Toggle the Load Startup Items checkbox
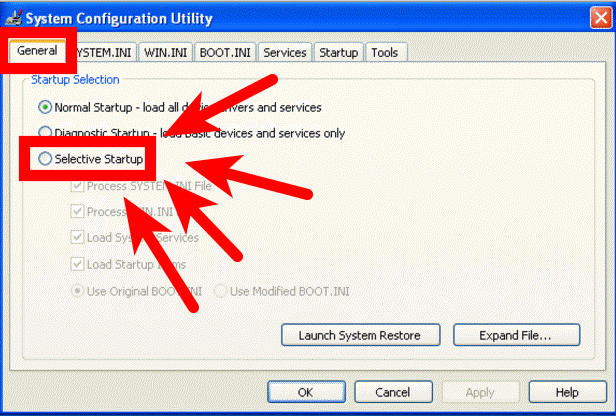616x416 pixels. click(77, 264)
